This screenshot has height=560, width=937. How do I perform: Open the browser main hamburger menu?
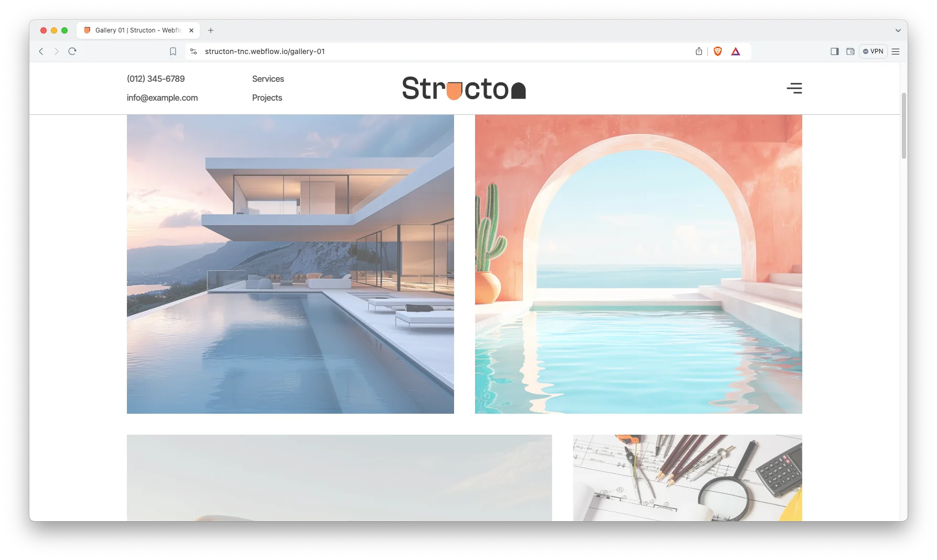point(896,51)
